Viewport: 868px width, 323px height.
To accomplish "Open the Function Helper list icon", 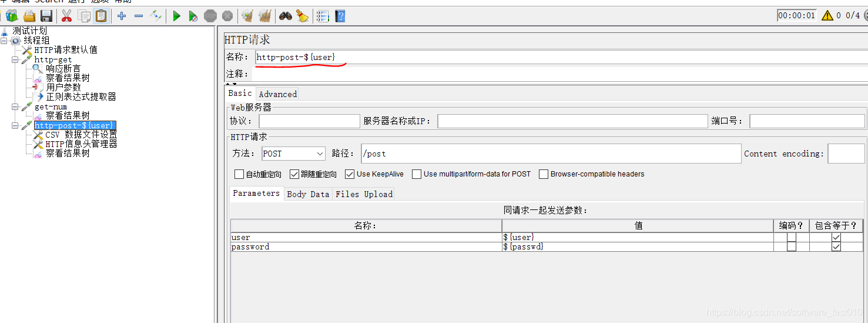I will point(323,16).
